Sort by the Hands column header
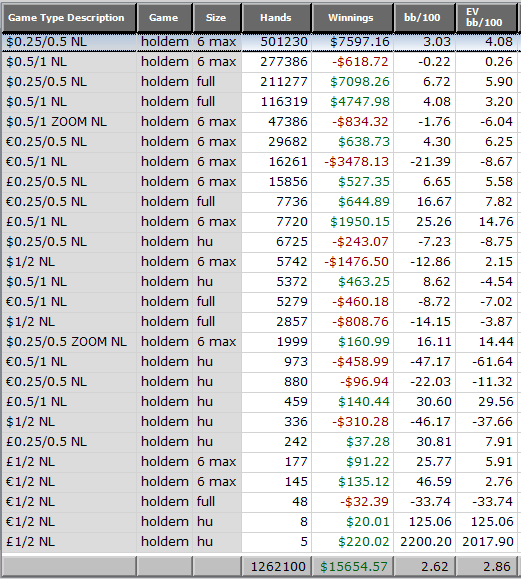 click(276, 18)
